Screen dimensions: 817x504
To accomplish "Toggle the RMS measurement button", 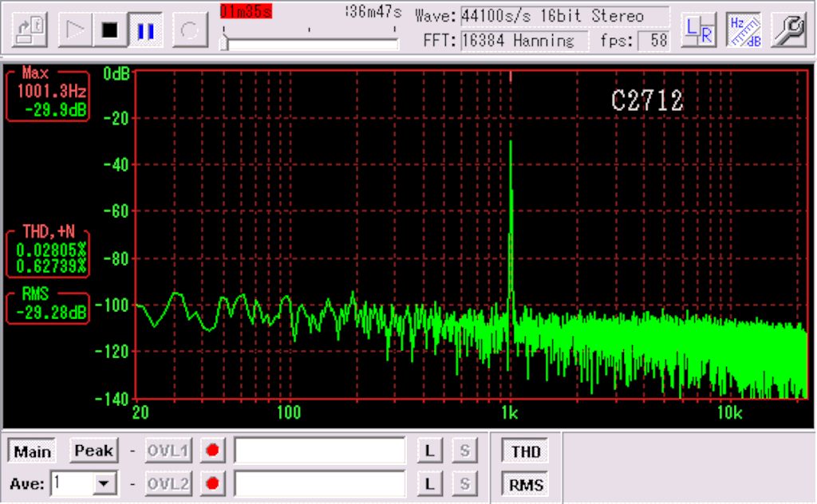I will 525,485.
